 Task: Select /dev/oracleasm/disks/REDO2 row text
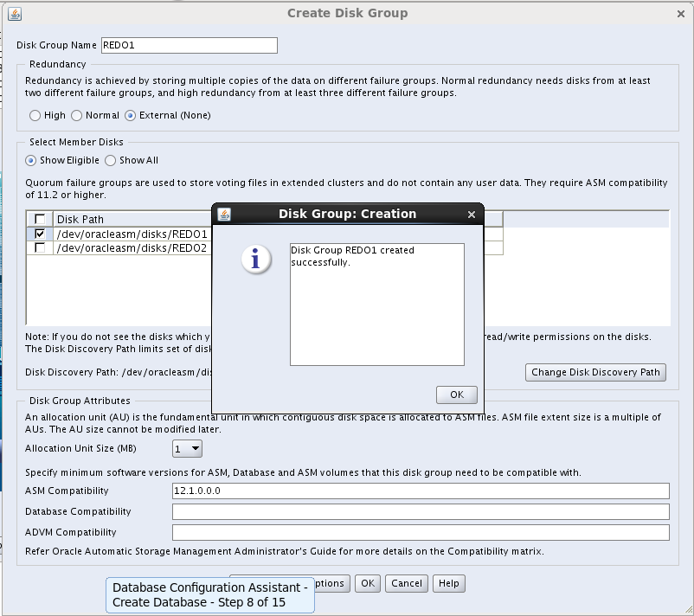[132, 247]
